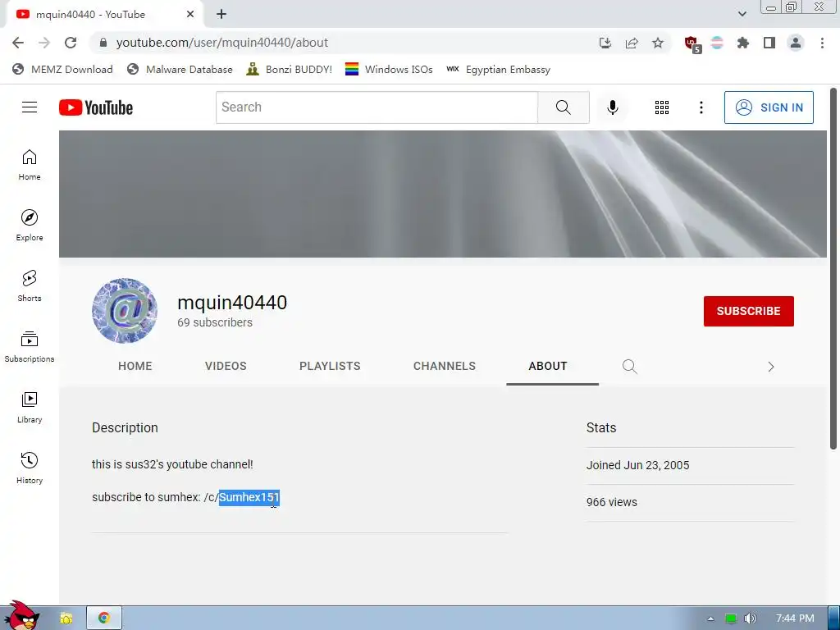
Task: Open the Chrome profile avatar
Action: (796, 43)
